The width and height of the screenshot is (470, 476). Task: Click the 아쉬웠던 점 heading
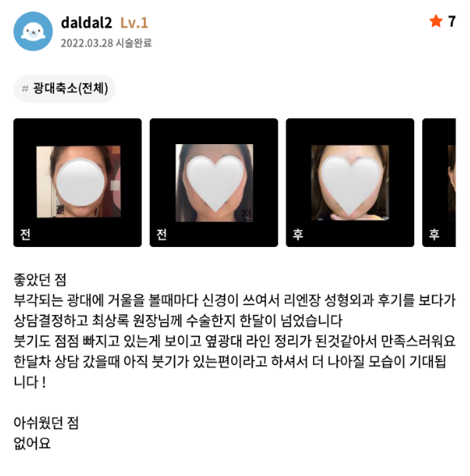tap(46, 423)
